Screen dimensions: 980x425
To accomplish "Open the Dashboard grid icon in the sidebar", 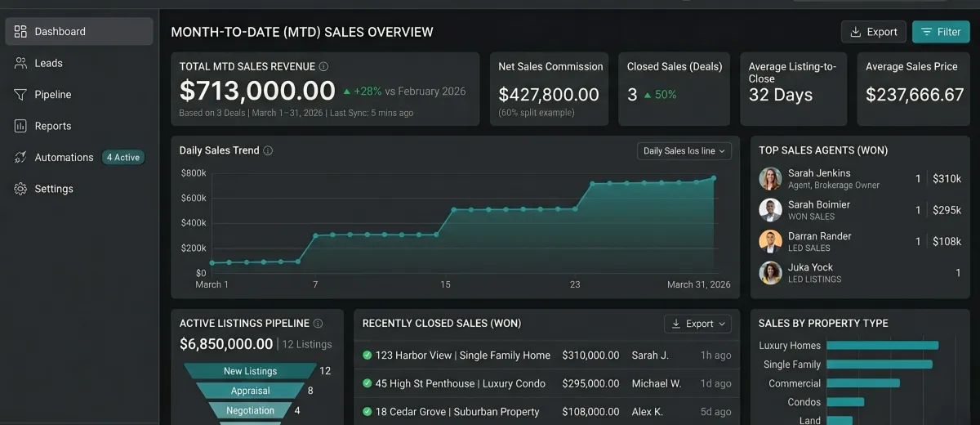I will (x=20, y=31).
